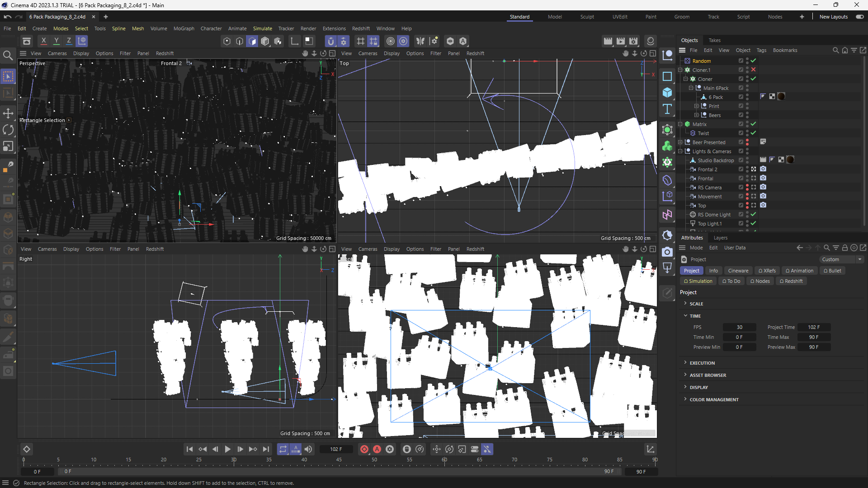Click the Record Active Objects keyframe icon
The image size is (868, 488).
click(364, 449)
